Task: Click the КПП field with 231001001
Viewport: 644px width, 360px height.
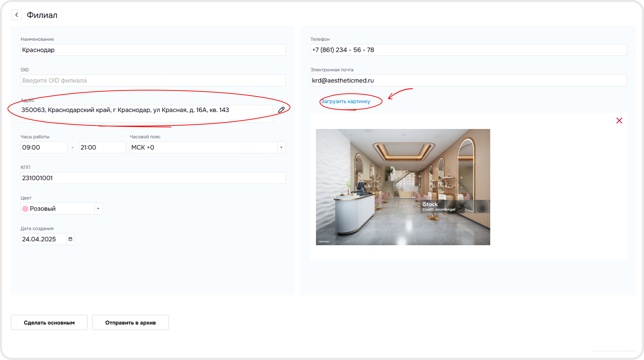Action: coord(153,178)
